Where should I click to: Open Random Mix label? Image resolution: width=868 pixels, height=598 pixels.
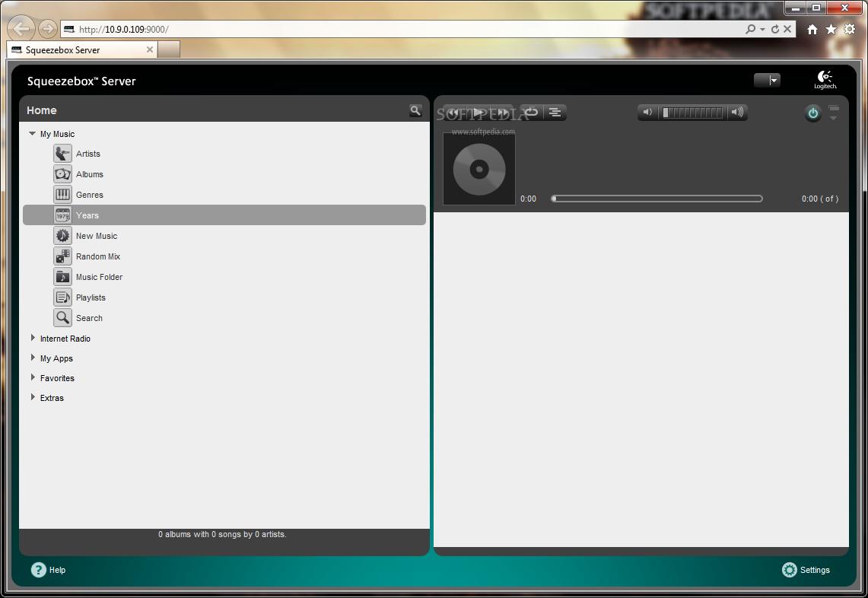(x=98, y=256)
